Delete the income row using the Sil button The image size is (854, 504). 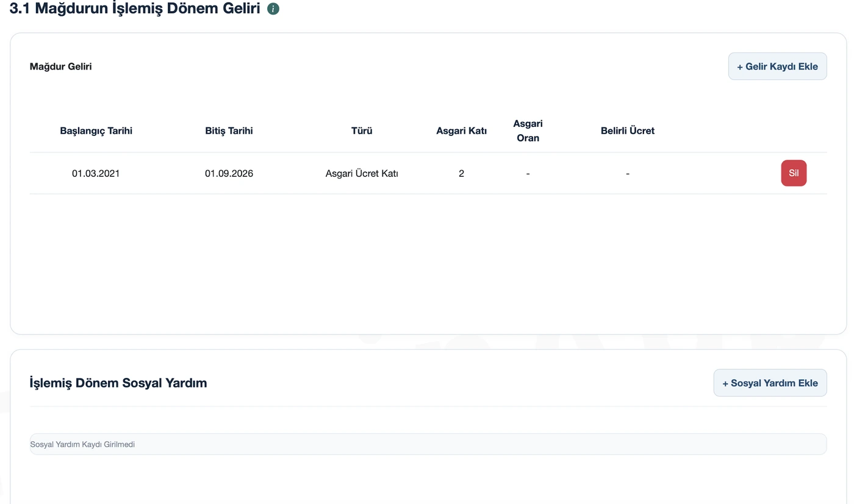[x=794, y=173]
